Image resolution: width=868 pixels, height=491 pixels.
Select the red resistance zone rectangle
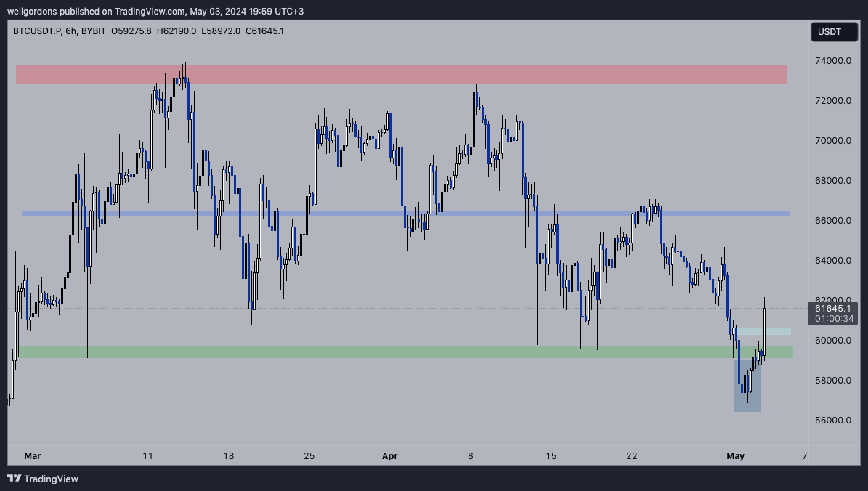pos(401,74)
